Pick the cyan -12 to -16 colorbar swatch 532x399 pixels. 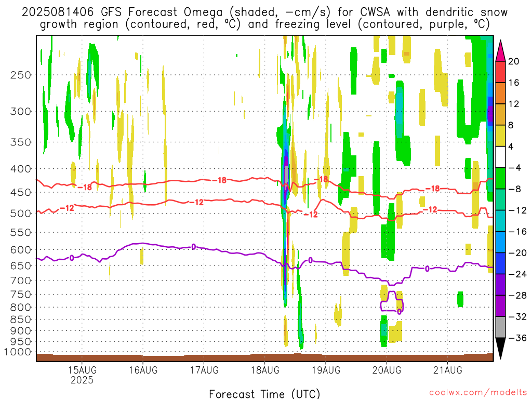click(x=500, y=221)
